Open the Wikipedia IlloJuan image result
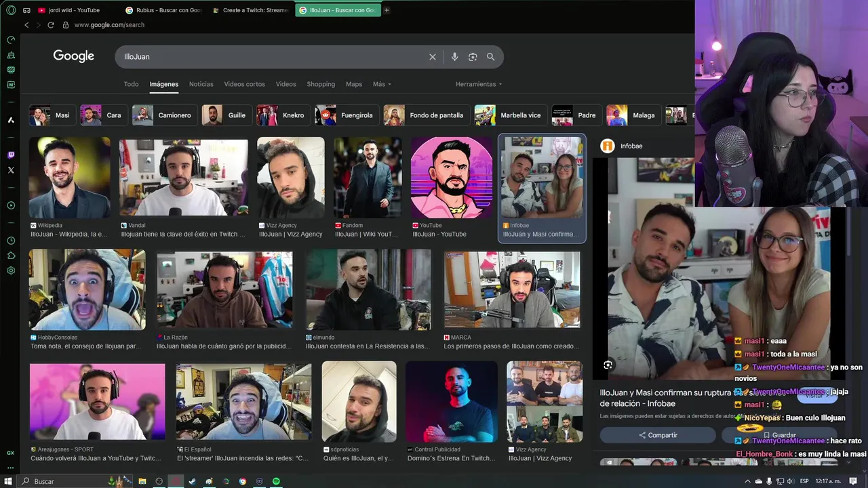The height and width of the screenshot is (488, 868). [x=69, y=177]
